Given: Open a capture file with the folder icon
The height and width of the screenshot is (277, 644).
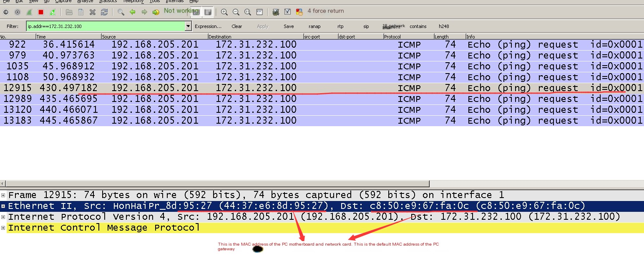Looking at the screenshot, I should (x=69, y=12).
